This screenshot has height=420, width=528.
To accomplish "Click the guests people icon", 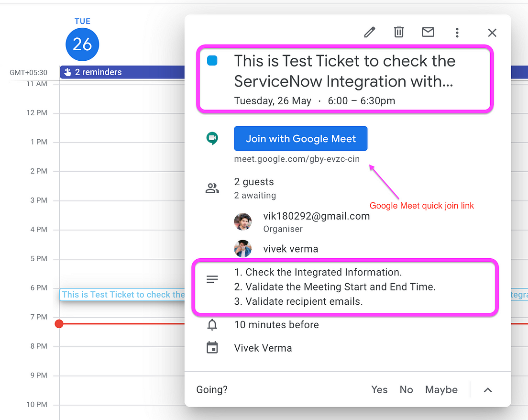I will pos(212,188).
